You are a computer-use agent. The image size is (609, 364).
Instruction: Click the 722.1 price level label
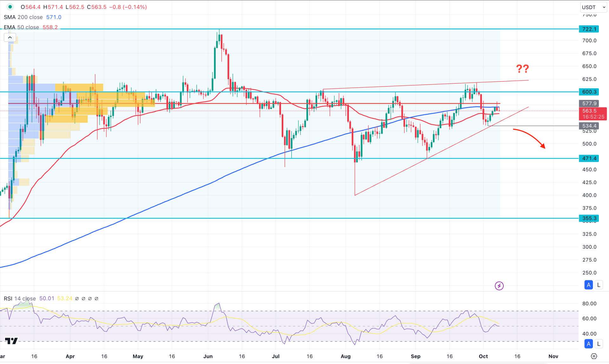(x=589, y=29)
